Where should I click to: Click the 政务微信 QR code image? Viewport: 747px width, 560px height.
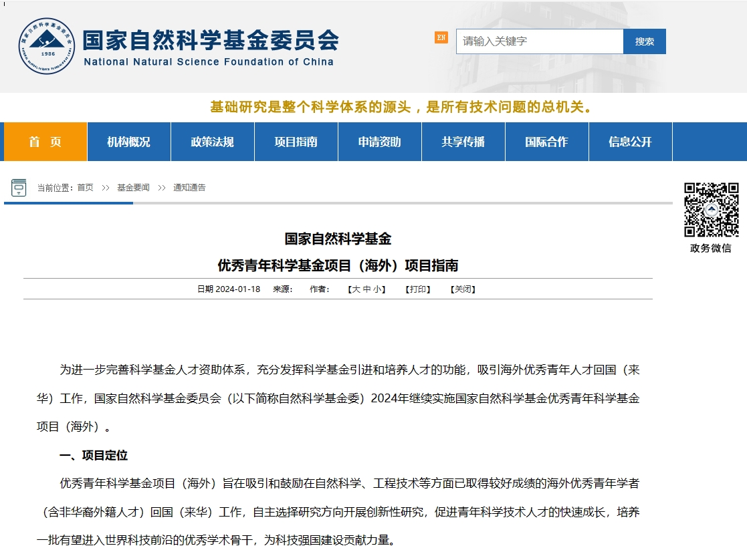click(712, 210)
